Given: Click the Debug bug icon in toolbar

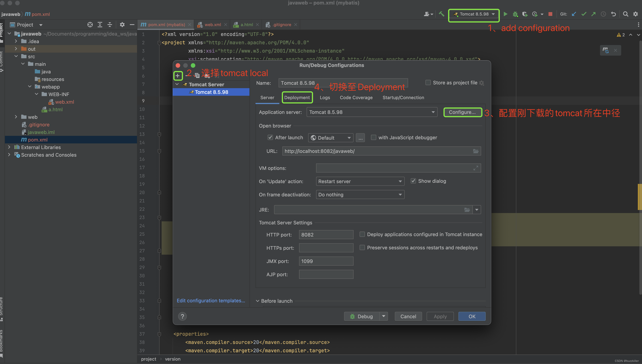Looking at the screenshot, I should [x=515, y=14].
